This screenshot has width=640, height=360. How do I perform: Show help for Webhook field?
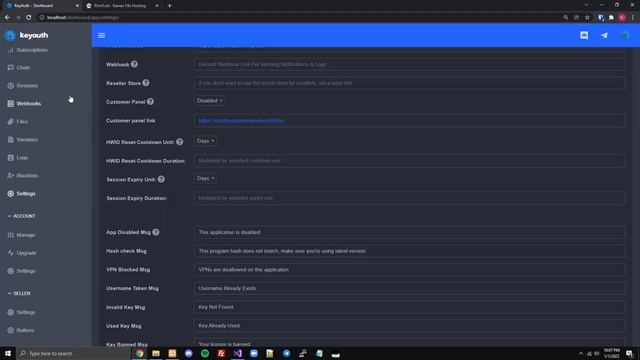(x=134, y=64)
